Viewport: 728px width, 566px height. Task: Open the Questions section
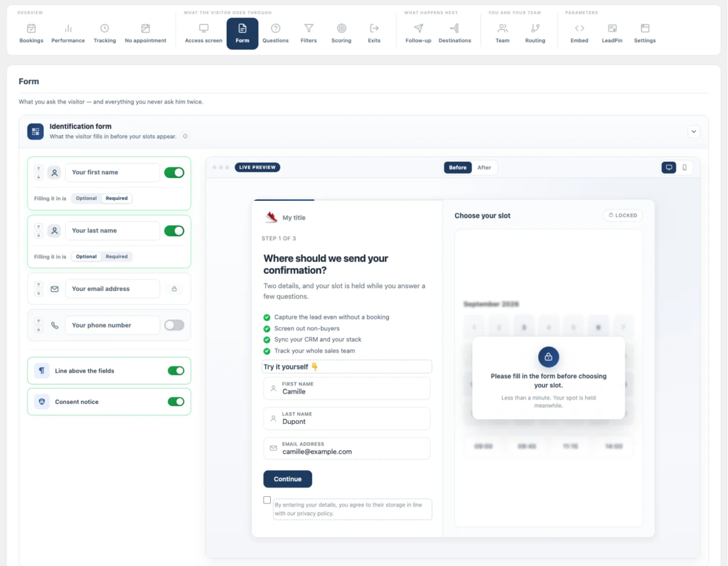tap(276, 33)
